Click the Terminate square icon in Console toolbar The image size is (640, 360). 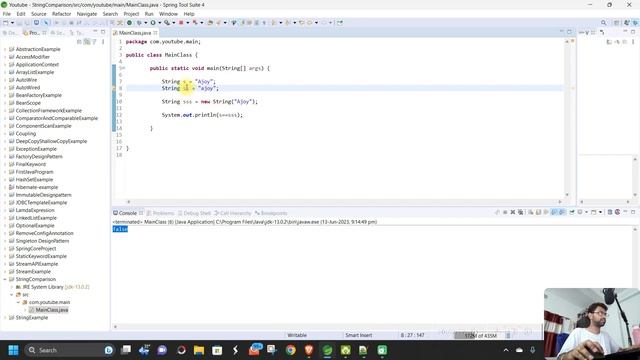pyautogui.click(x=505, y=212)
